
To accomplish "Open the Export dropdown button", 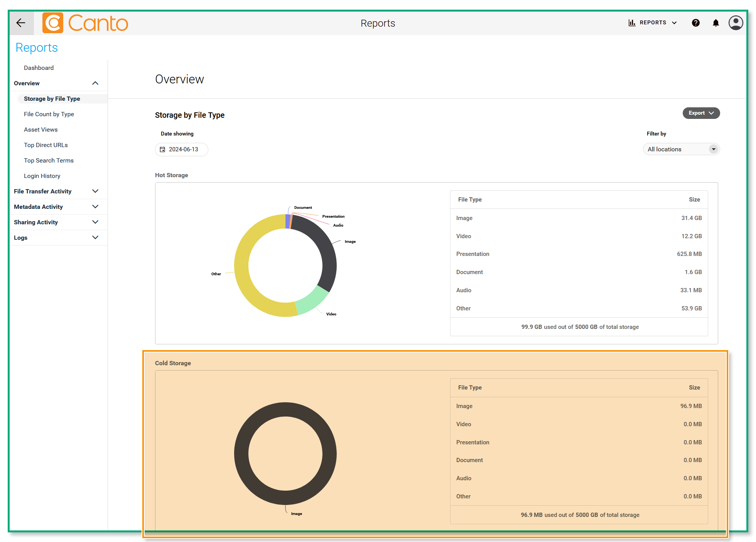I will coord(701,113).
